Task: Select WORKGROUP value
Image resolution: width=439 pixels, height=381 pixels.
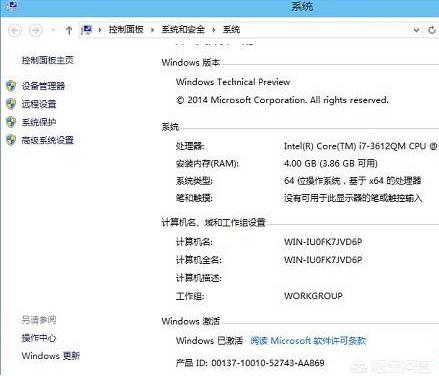Action: pos(313,296)
